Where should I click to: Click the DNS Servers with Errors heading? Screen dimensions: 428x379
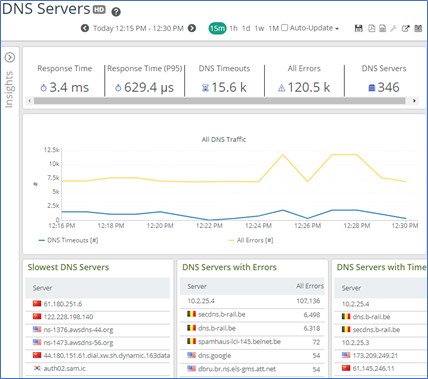point(229,267)
